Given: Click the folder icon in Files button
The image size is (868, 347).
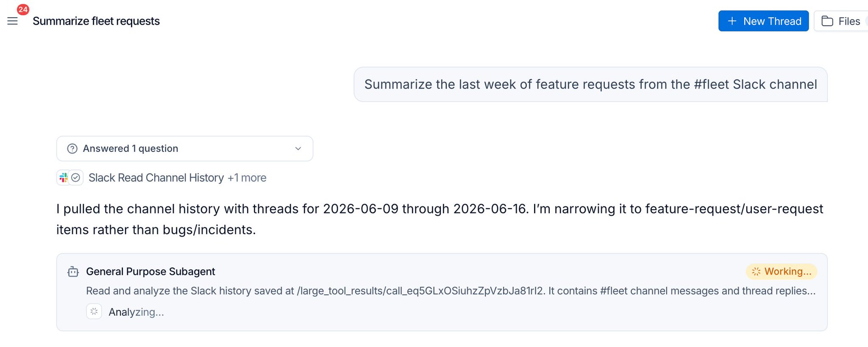Looking at the screenshot, I should click(827, 21).
